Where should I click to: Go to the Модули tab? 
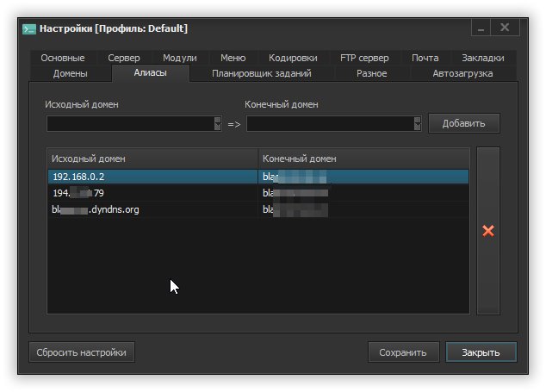[x=179, y=58]
